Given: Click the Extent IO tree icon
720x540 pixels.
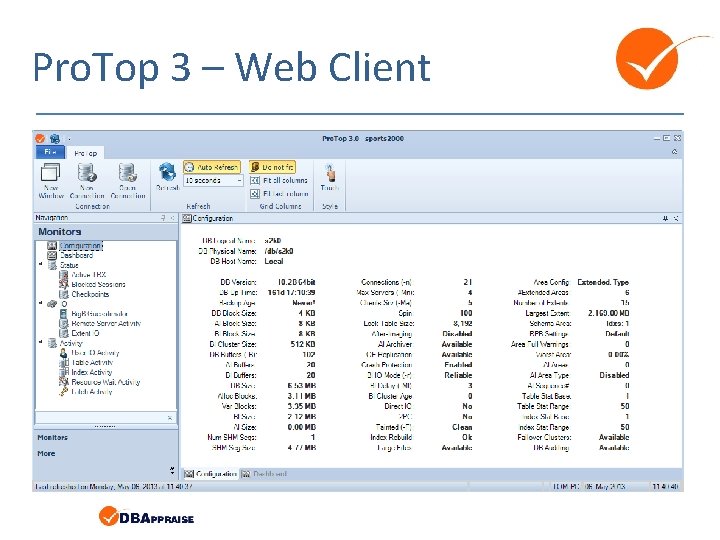Looking at the screenshot, I should tap(64, 333).
